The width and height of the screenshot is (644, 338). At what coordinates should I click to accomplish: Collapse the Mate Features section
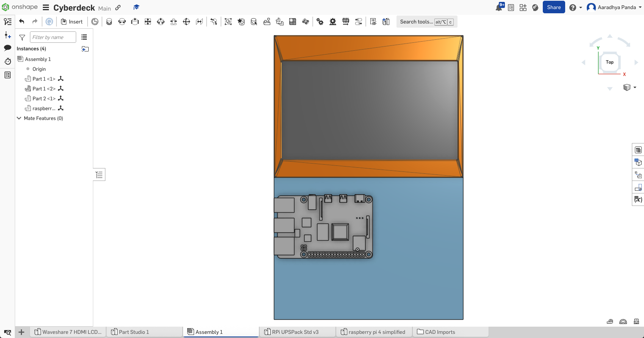(x=19, y=118)
